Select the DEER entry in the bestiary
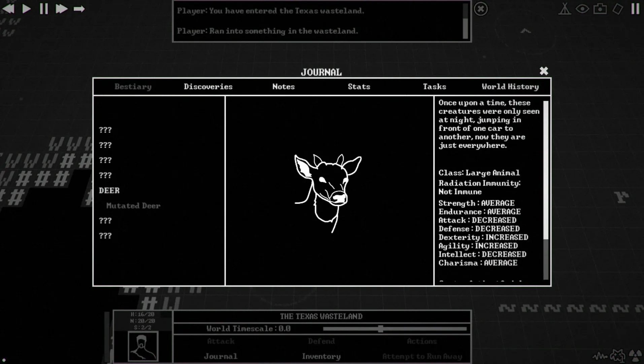Viewport: 644px width, 364px height. pos(109,190)
